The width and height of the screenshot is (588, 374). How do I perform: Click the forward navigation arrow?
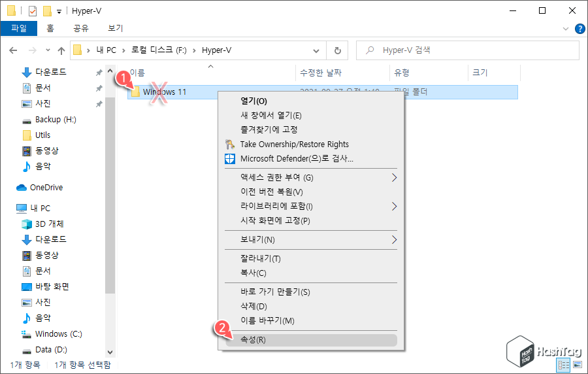[x=33, y=50]
